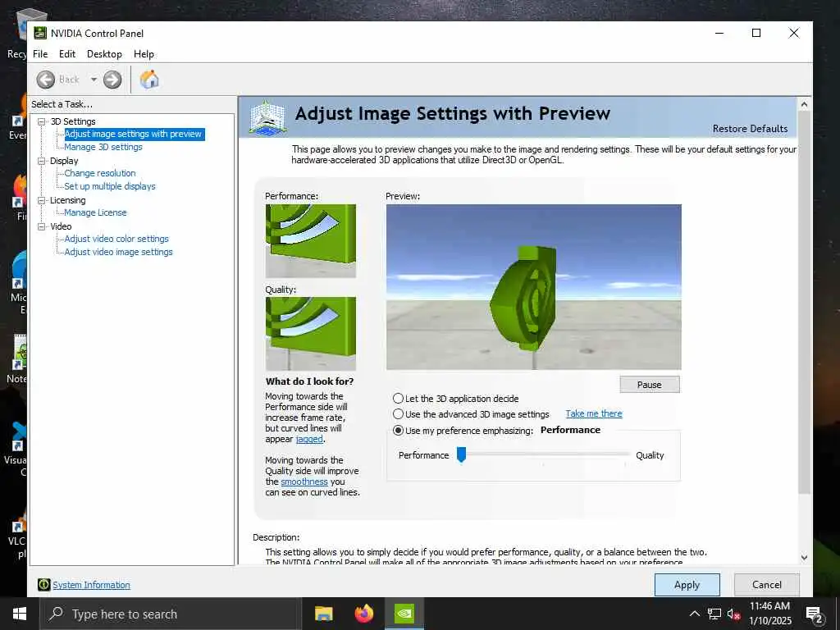The image size is (840, 630).
Task: Collapse the Licensing tree node
Action: [x=41, y=200]
